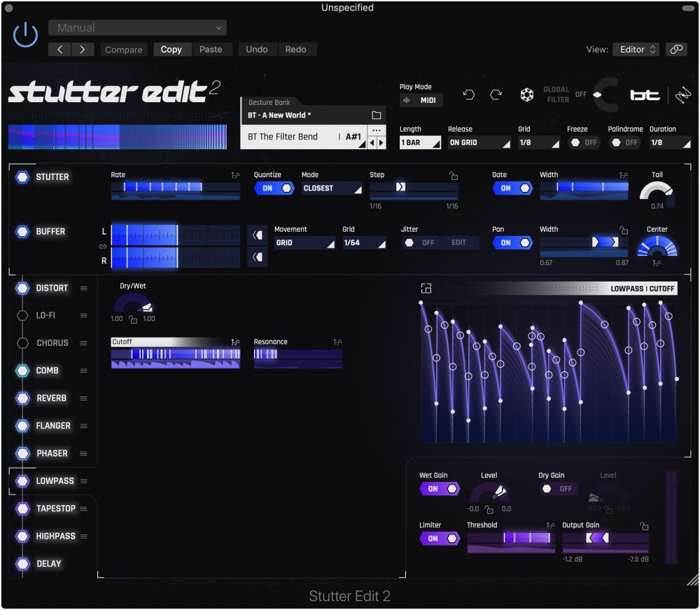This screenshot has height=610, width=700.
Task: Open the Release ON GRID dropdown
Action: (479, 142)
